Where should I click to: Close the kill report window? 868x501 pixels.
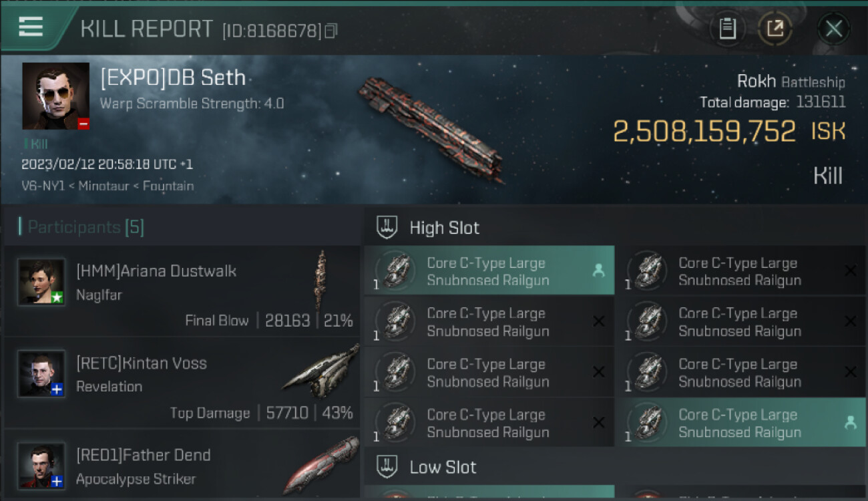click(x=833, y=29)
